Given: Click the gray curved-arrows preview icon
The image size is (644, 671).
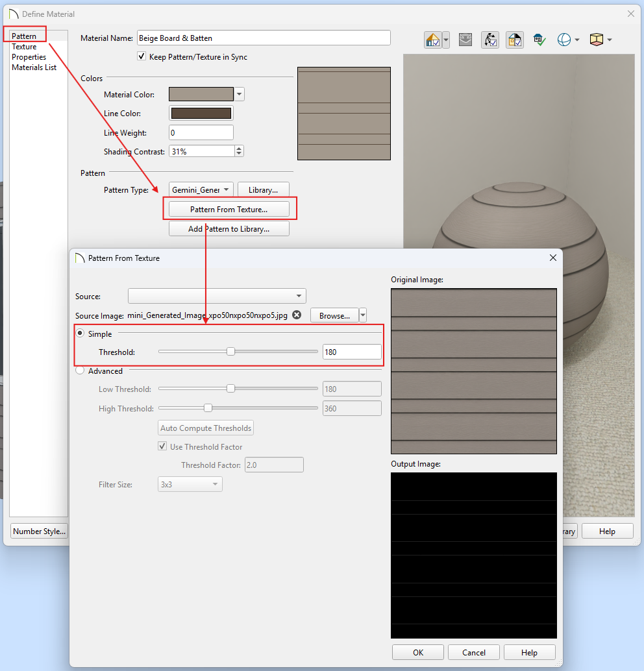Looking at the screenshot, I should (465, 40).
